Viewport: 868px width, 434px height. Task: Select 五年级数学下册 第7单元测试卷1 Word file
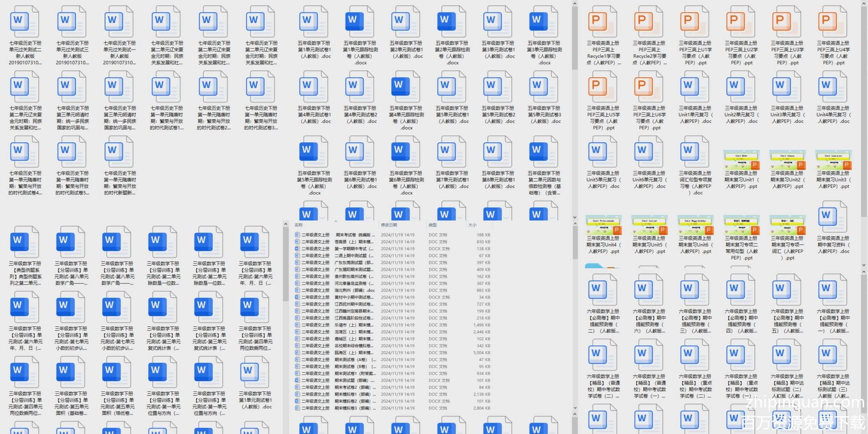[452, 151]
